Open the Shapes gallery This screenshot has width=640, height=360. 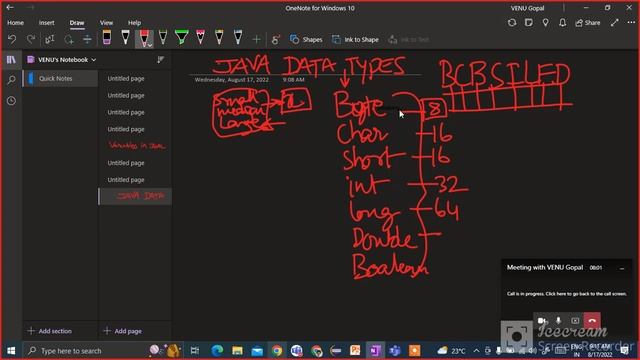point(306,40)
